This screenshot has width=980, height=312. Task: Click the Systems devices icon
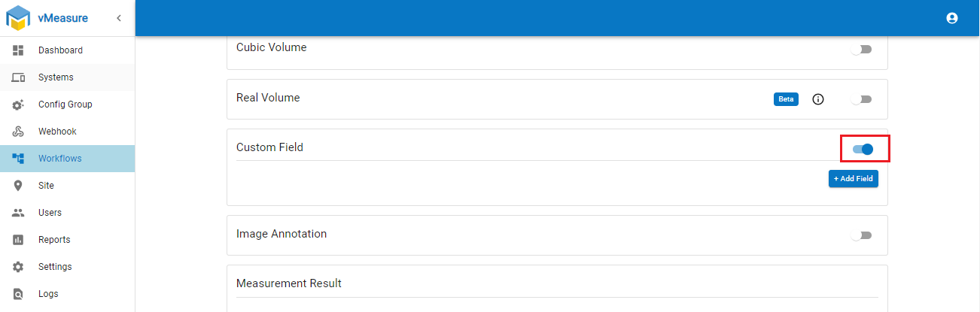click(x=19, y=77)
